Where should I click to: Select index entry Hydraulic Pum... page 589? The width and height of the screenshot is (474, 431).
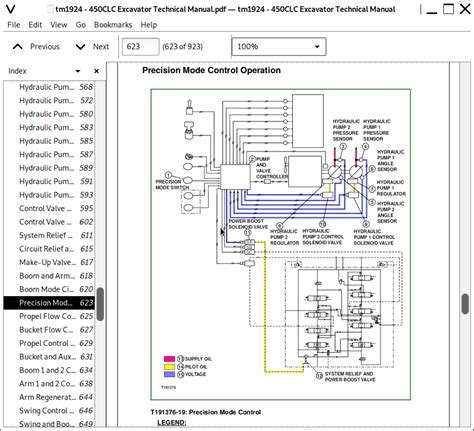49,168
